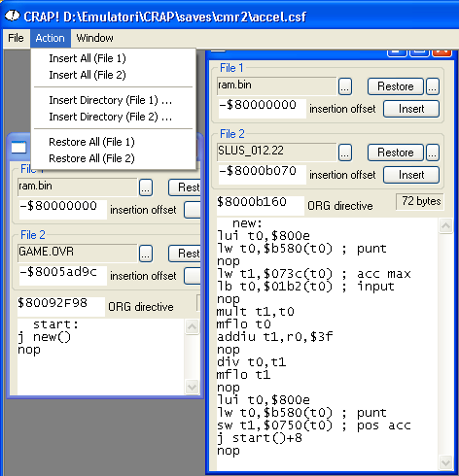Click the SLUS_012.22 filename field
Image resolution: width=459 pixels, height=476 pixels.
(277, 152)
